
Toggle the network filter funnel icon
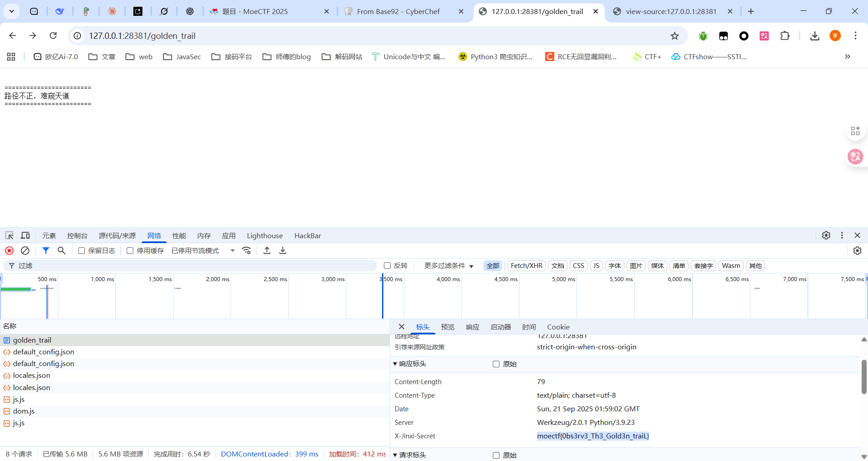pos(46,250)
